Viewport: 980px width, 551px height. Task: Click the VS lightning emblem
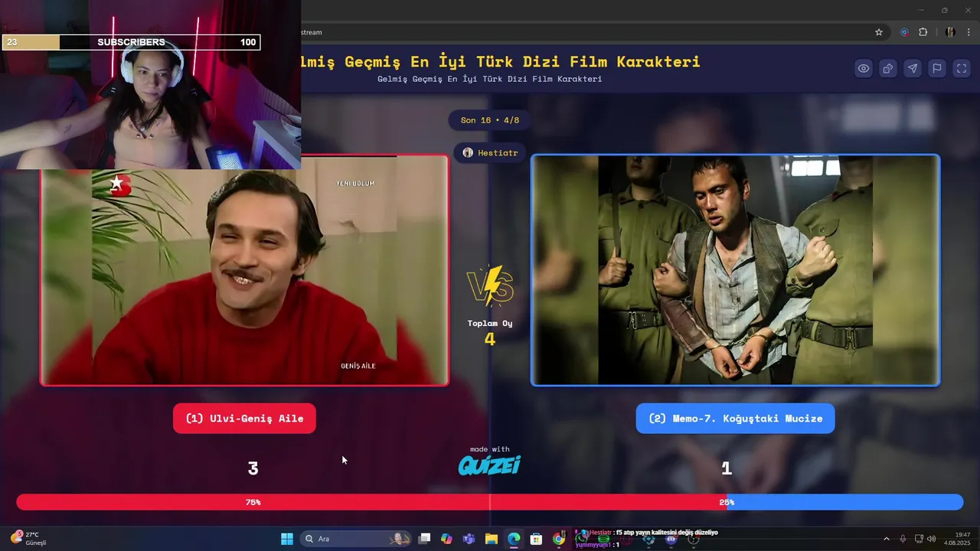click(490, 285)
